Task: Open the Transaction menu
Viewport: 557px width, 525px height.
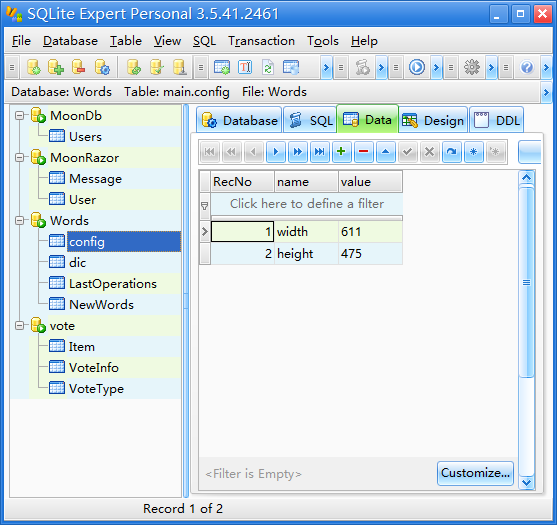Action: tap(261, 41)
